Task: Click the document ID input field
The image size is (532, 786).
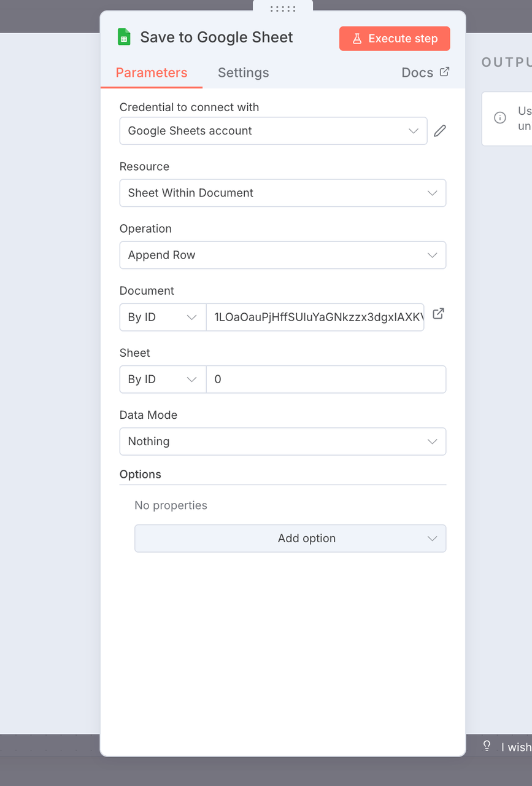Action: (x=315, y=317)
